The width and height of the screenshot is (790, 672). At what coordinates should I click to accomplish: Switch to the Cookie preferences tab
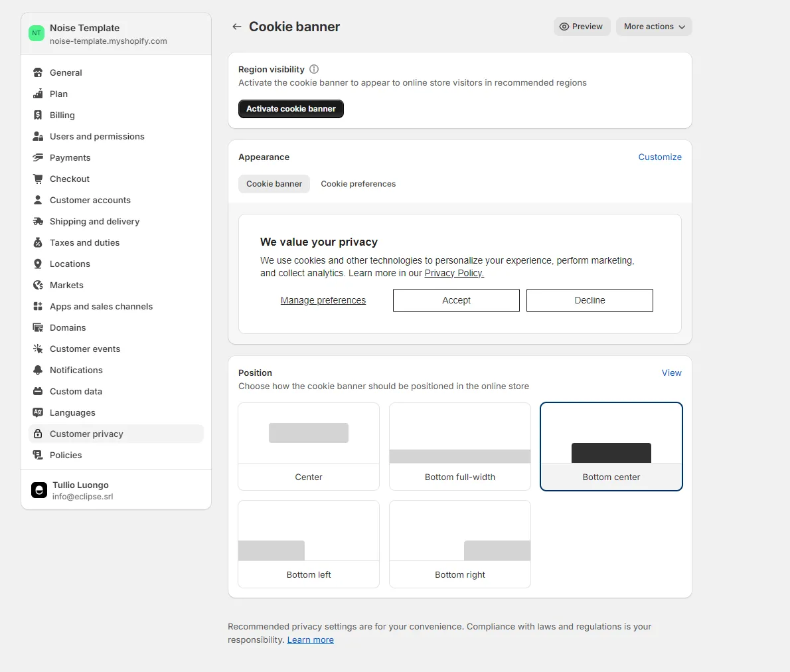(358, 183)
